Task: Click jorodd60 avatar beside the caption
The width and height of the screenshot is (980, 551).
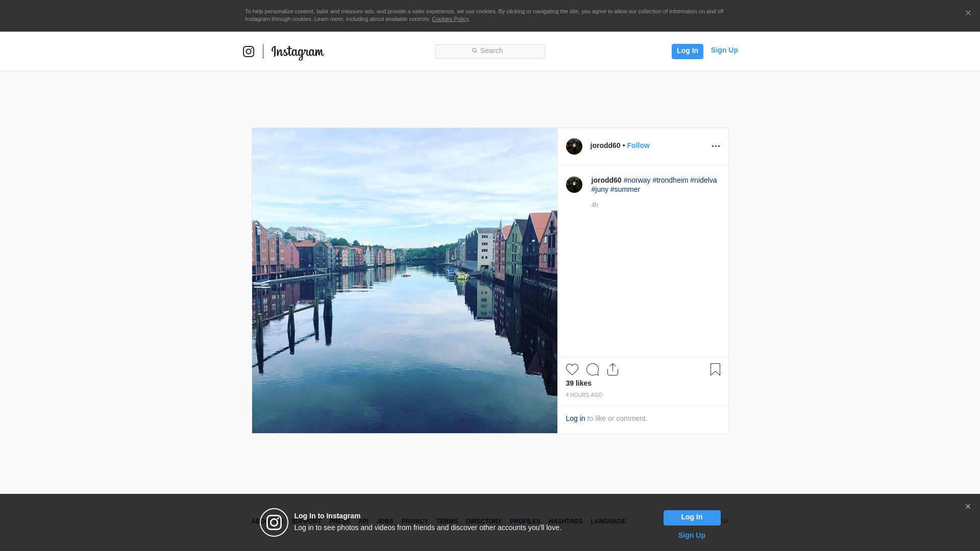Action: click(574, 185)
